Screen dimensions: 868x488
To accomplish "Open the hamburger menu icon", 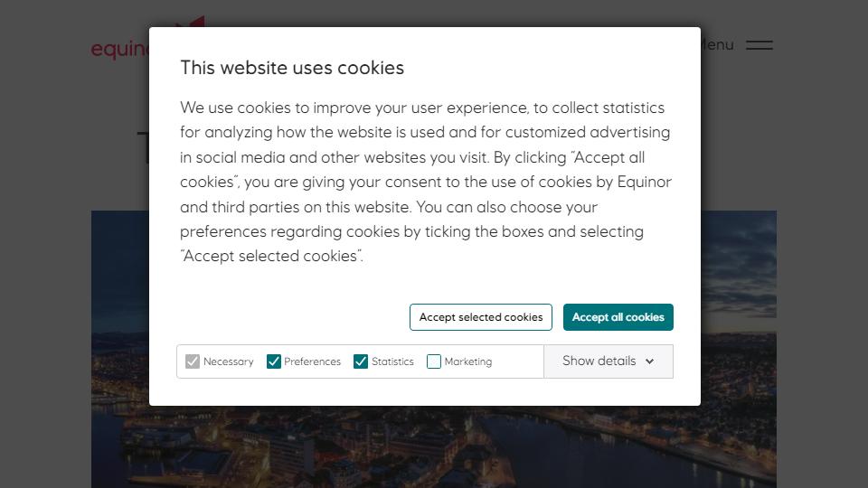I will click(759, 45).
